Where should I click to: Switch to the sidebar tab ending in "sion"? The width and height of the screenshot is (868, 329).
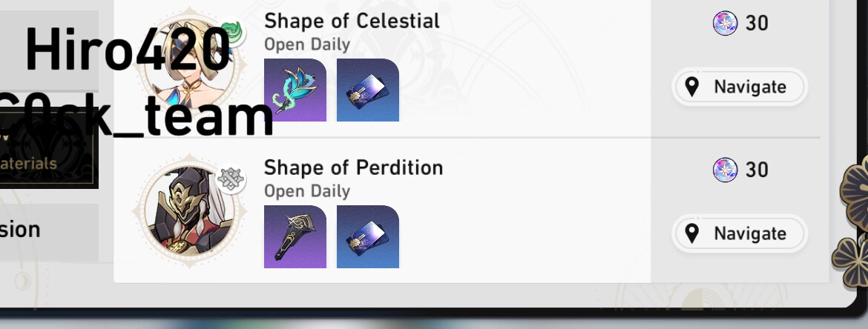[45, 231]
